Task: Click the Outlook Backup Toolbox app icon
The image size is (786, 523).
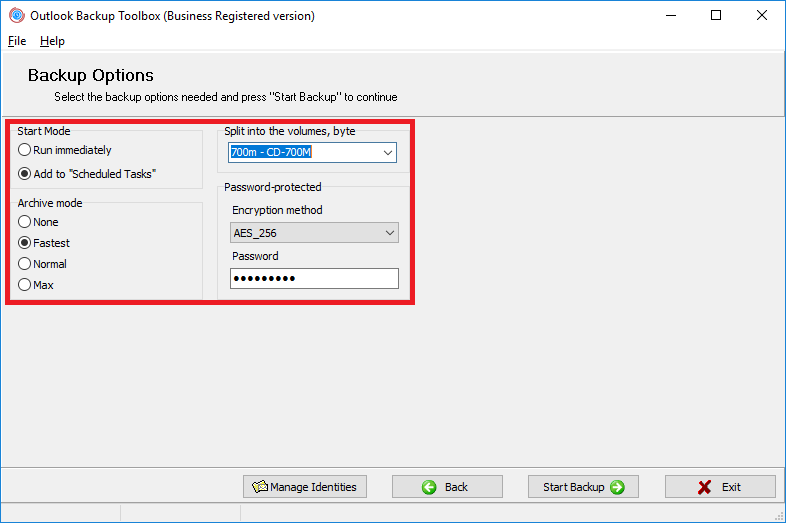Action: (x=17, y=16)
